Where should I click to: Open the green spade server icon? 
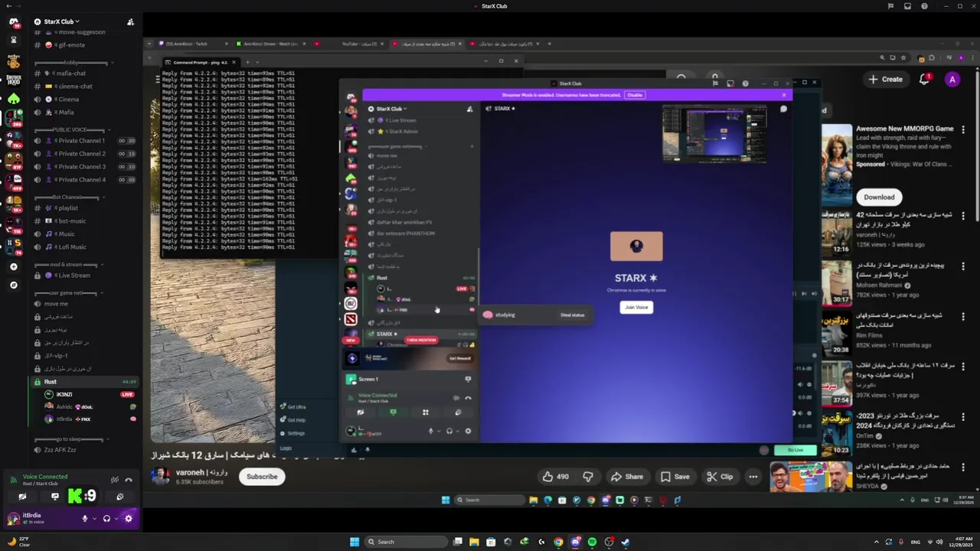coord(13,99)
